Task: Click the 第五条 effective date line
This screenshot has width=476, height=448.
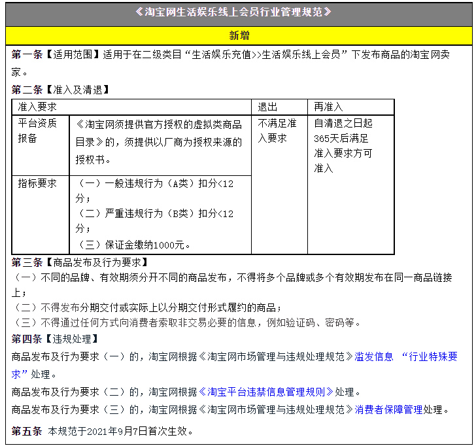Action: (x=102, y=431)
